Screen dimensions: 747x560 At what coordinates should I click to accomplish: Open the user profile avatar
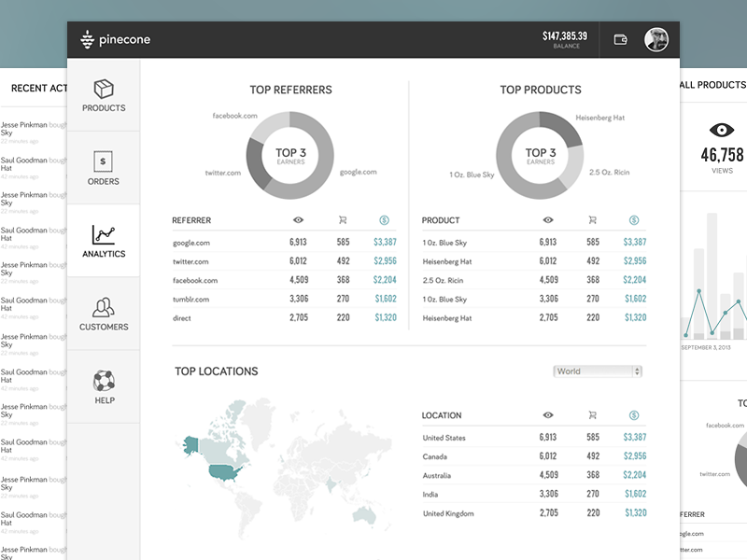point(656,39)
